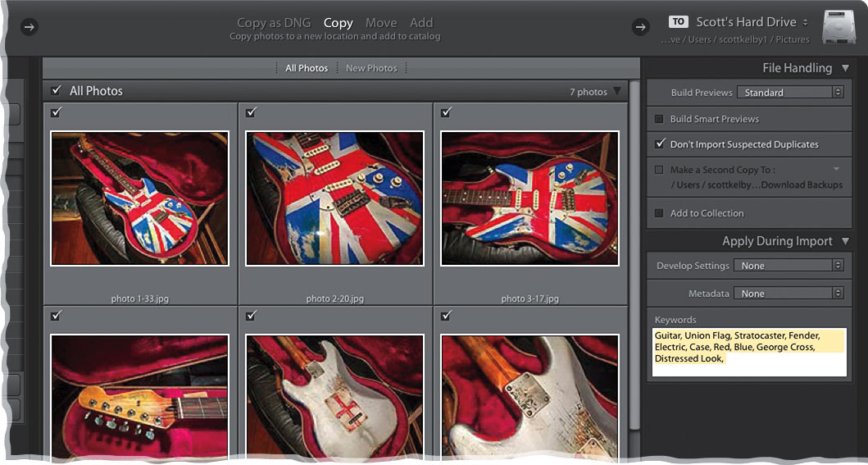This screenshot has height=465, width=868.
Task: Uncheck the All Photos header checkbox
Action: (56, 91)
